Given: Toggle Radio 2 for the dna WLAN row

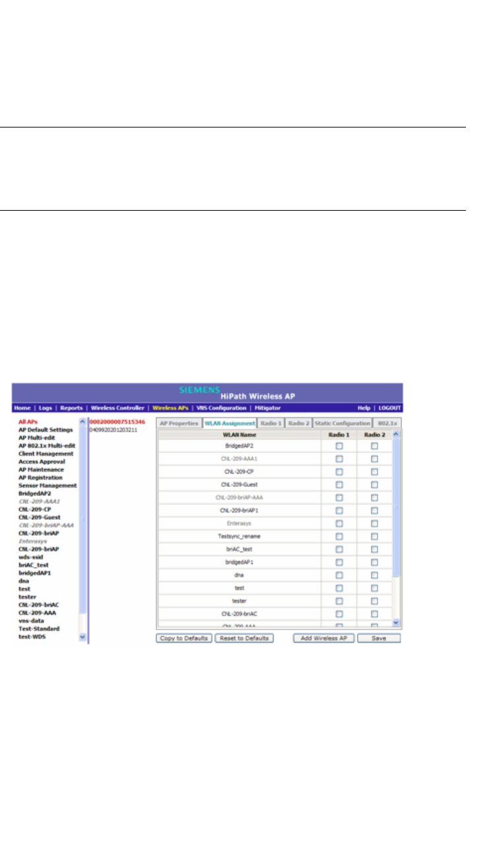Looking at the screenshot, I should coord(374,575).
